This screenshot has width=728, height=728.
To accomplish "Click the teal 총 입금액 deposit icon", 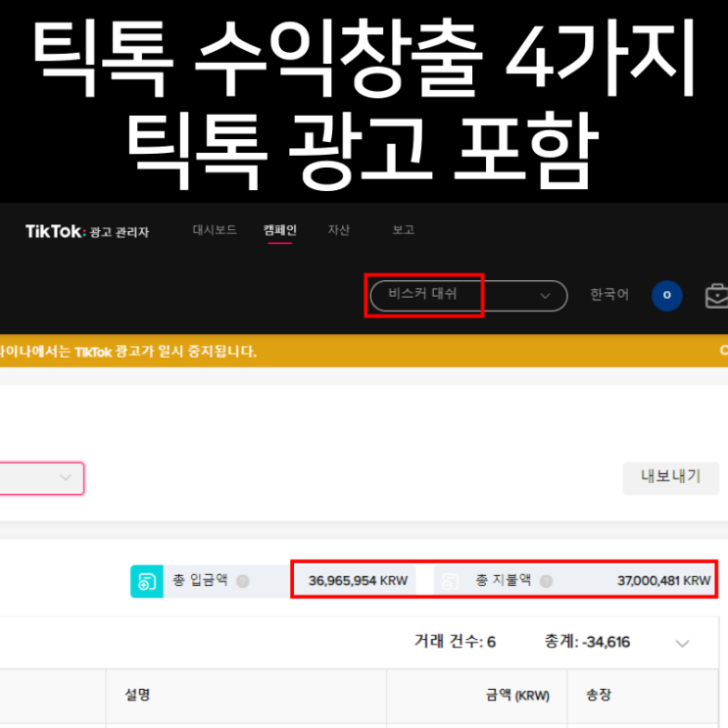I will pyautogui.click(x=147, y=581).
